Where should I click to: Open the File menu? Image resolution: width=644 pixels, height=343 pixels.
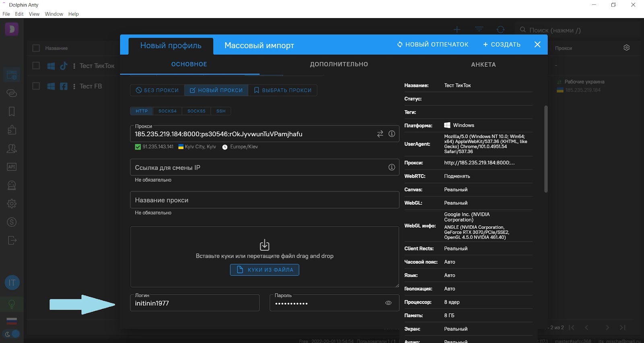pos(6,14)
